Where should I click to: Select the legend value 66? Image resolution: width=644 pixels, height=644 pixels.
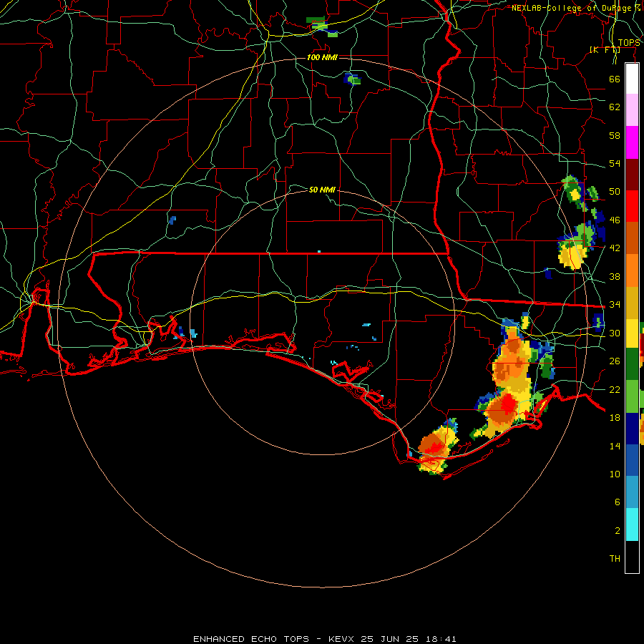point(615,79)
